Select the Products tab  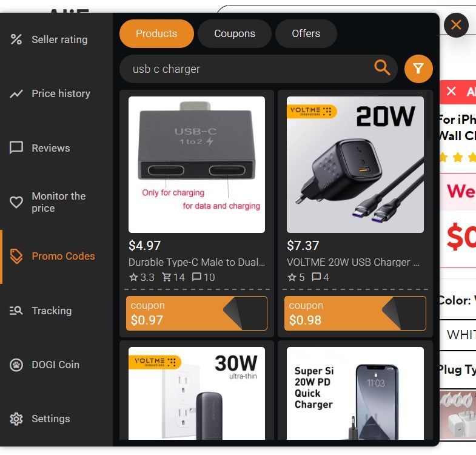[x=156, y=33]
